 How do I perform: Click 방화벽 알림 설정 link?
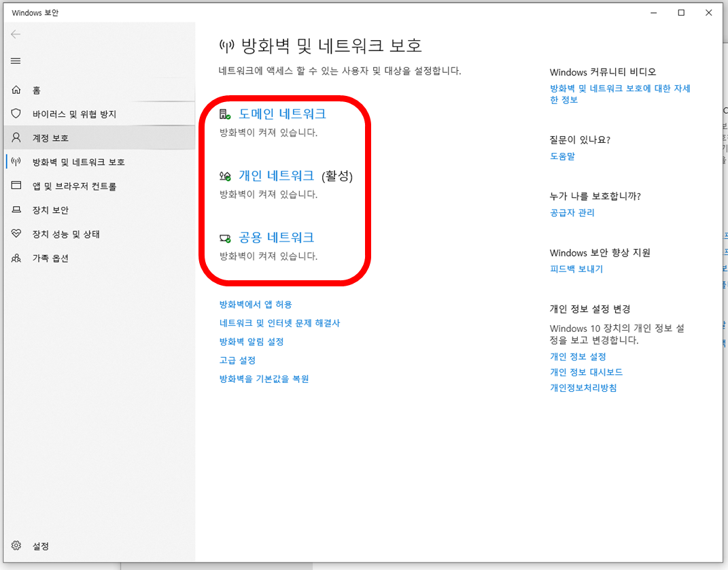(252, 341)
